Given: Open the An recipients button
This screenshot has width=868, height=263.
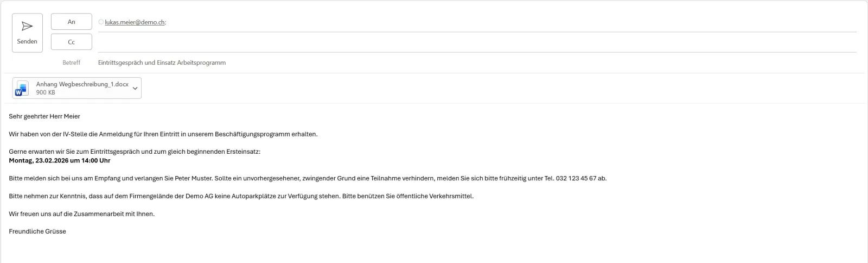Looking at the screenshot, I should coord(71,22).
